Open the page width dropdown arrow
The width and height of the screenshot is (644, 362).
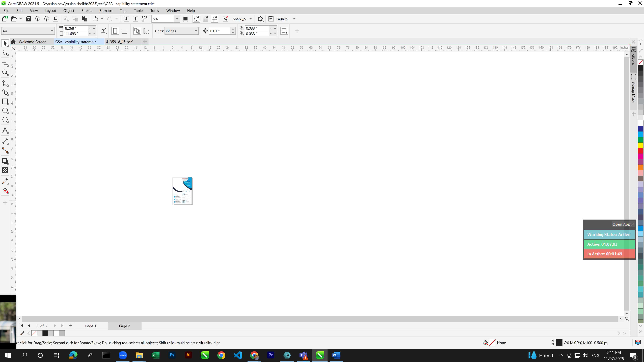click(90, 28)
